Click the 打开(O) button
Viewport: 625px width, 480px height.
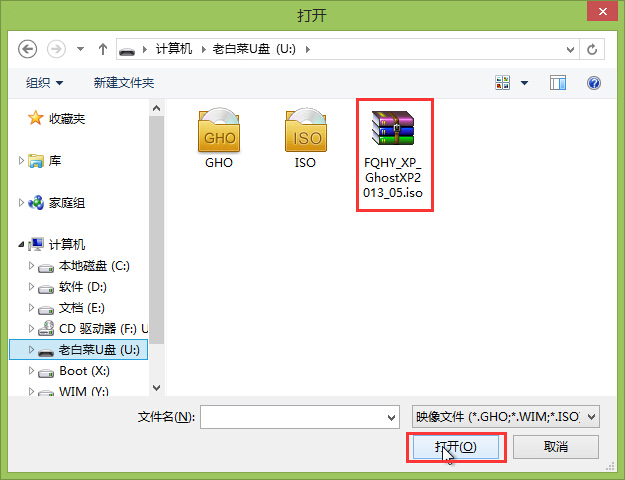[x=456, y=447]
